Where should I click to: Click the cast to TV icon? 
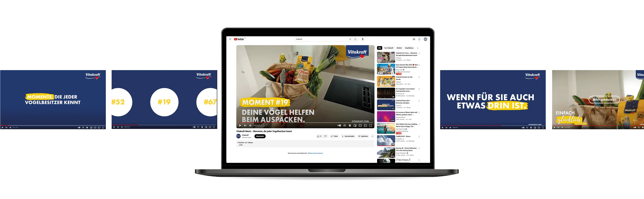tap(365, 126)
